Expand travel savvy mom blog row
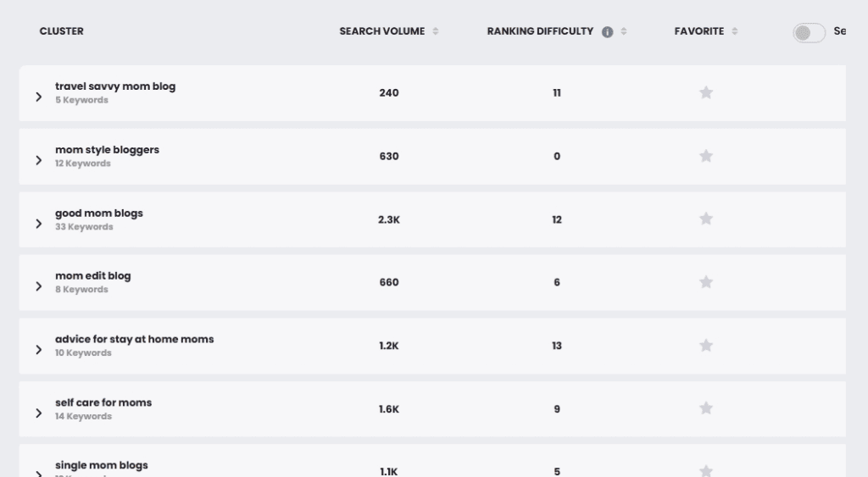 click(38, 97)
